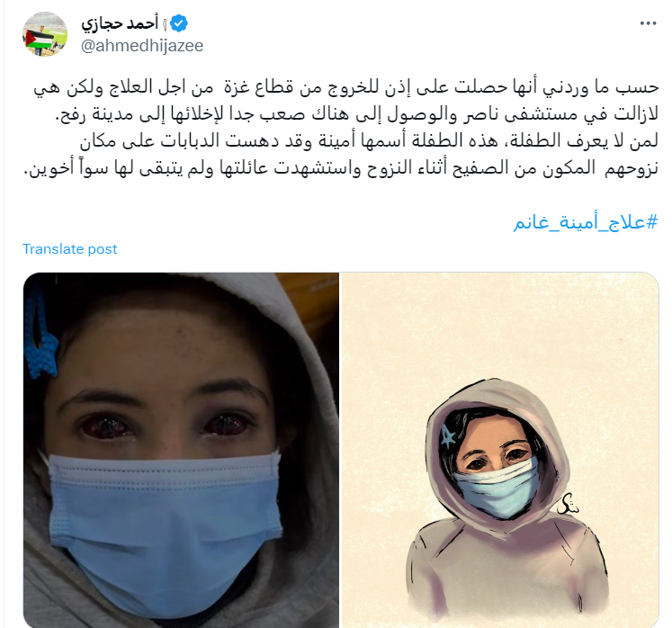This screenshot has height=628, width=672.
Task: Open the profile avatar with Palestinian flag
Action: [x=45, y=34]
